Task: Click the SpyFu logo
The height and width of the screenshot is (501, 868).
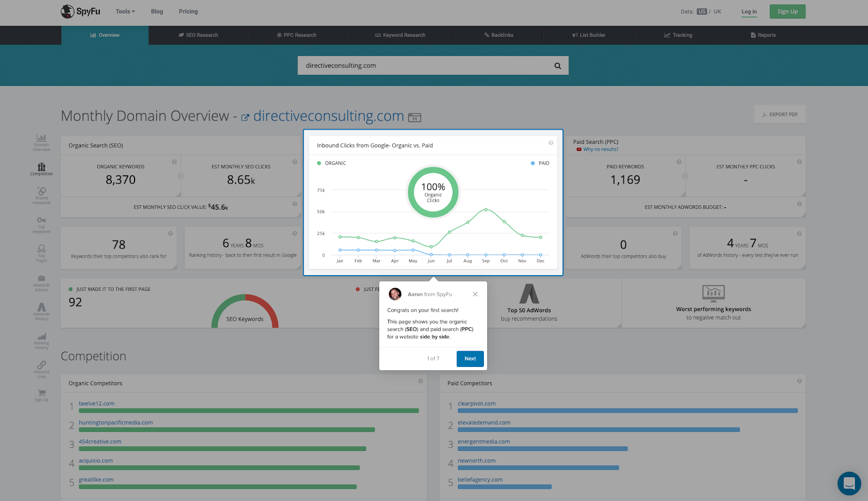Action: pyautogui.click(x=80, y=11)
